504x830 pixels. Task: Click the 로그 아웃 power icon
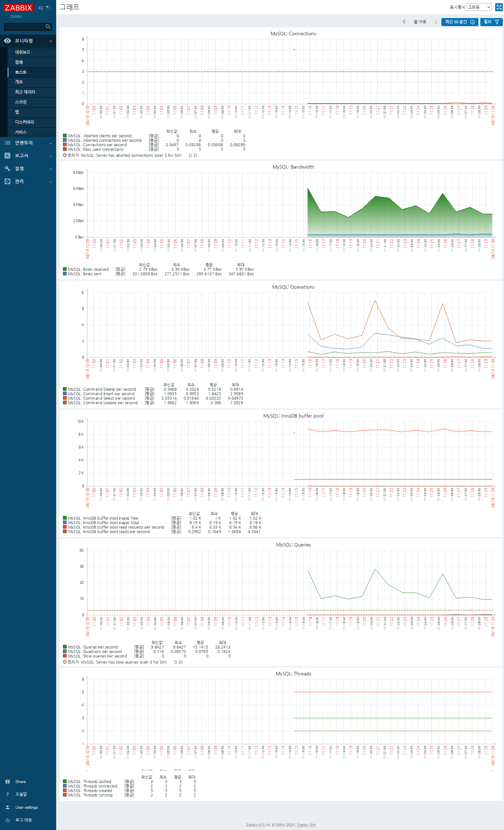pyautogui.click(x=7, y=820)
